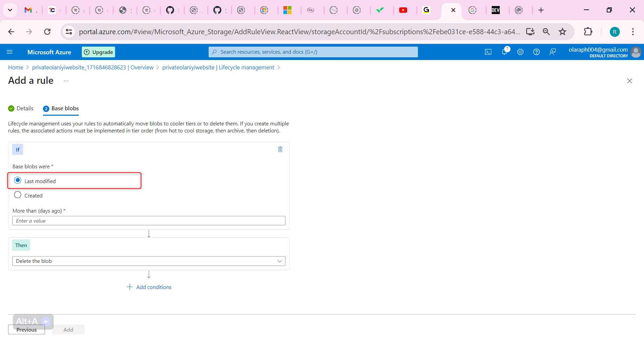The image size is (644, 342).
Task: Open the feedback icon in Azure header
Action: [x=552, y=52]
